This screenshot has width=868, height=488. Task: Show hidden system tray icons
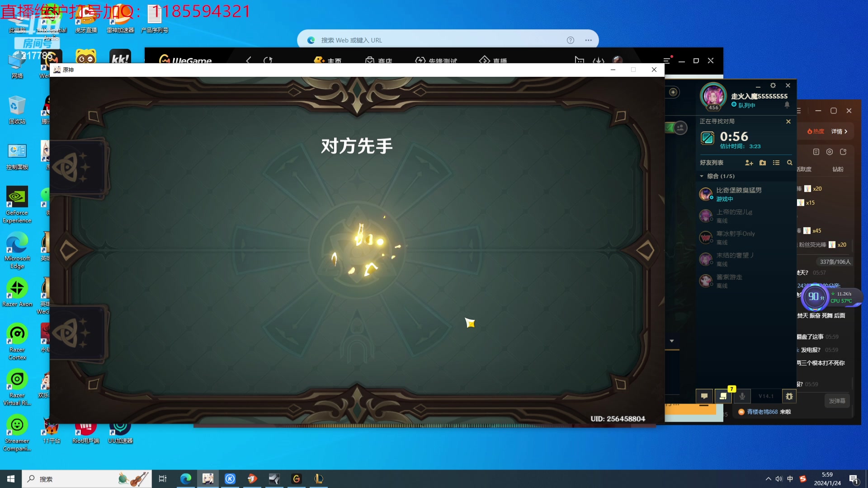(x=769, y=479)
